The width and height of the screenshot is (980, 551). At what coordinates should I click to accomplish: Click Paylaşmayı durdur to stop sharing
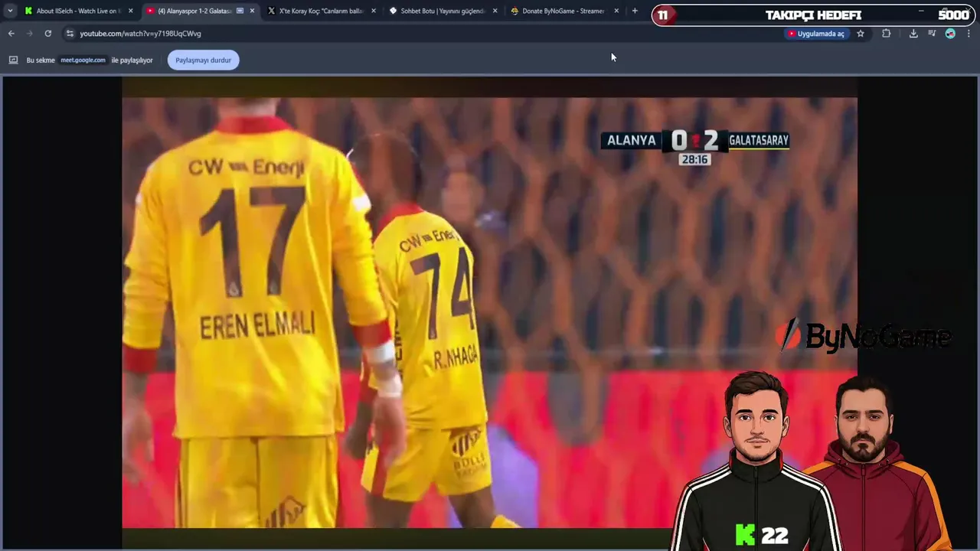(204, 60)
